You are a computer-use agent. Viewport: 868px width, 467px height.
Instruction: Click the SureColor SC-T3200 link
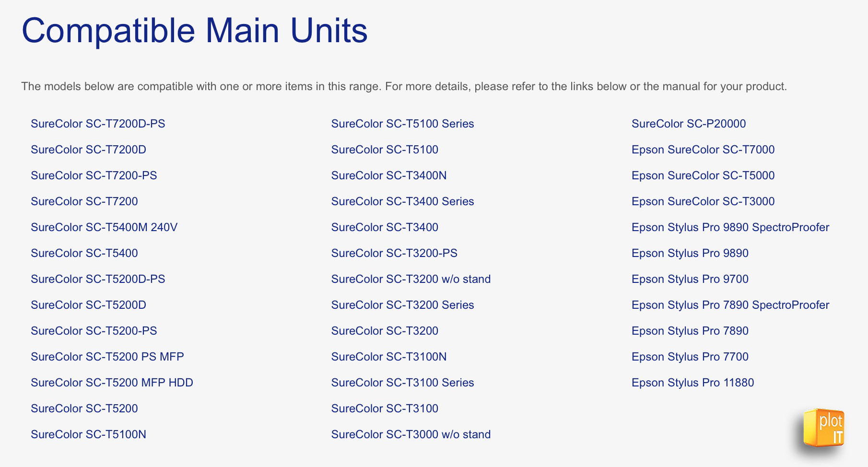(385, 331)
